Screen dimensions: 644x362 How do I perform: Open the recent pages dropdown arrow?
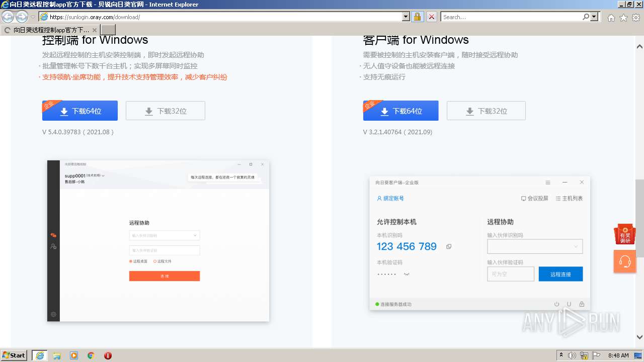coord(33,17)
